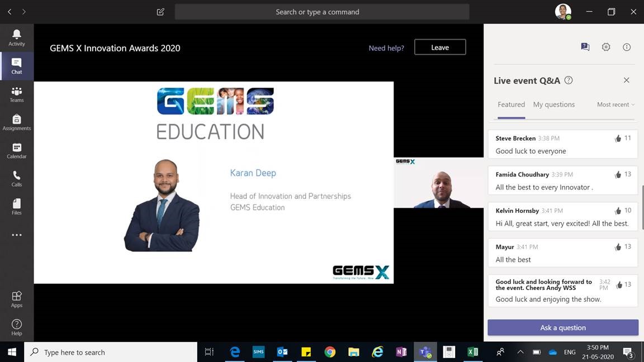
Task: Open the Files section
Action: coord(16,207)
